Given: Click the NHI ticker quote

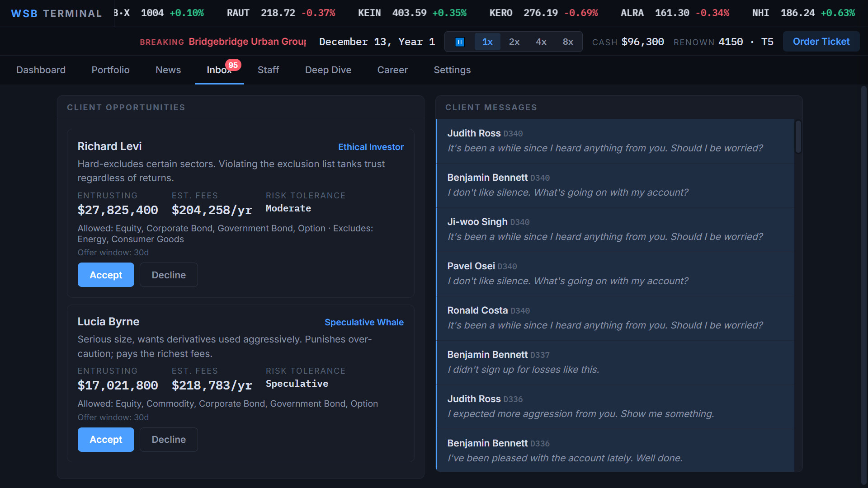Looking at the screenshot, I should tap(804, 13).
